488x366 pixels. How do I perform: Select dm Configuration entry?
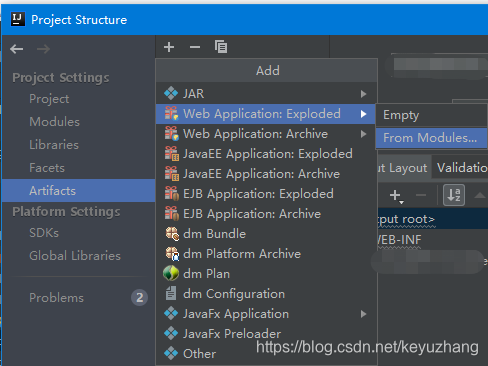click(x=266, y=294)
